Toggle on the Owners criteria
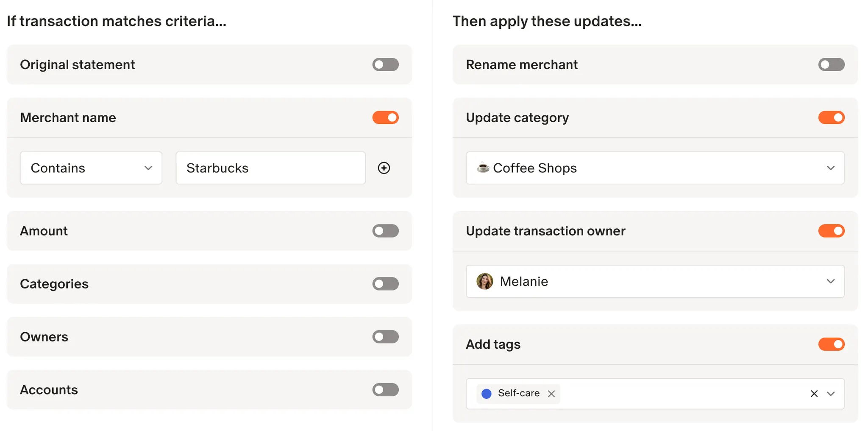 [385, 337]
